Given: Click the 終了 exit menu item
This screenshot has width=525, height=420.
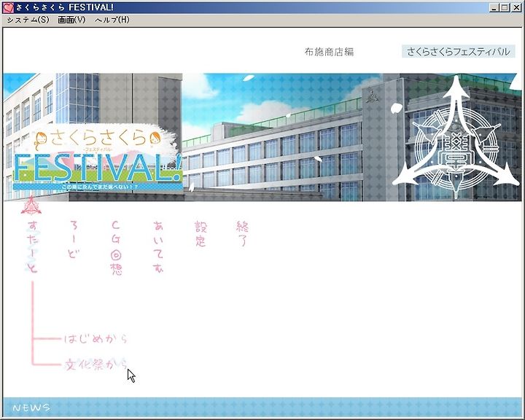Looking at the screenshot, I should (242, 234).
